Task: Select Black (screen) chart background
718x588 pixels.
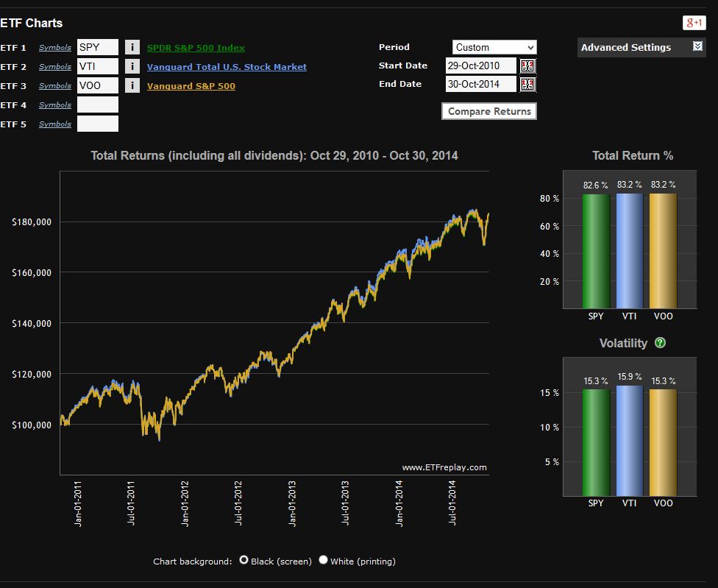Action: tap(244, 561)
